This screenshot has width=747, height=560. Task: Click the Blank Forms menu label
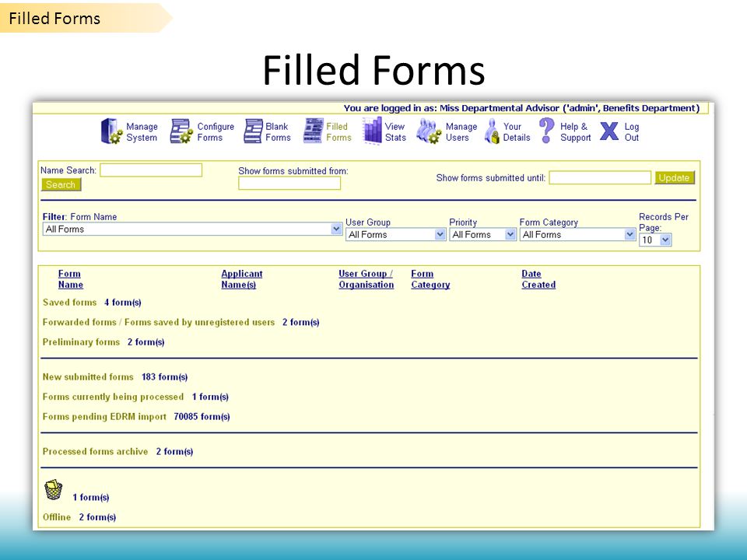tap(278, 132)
